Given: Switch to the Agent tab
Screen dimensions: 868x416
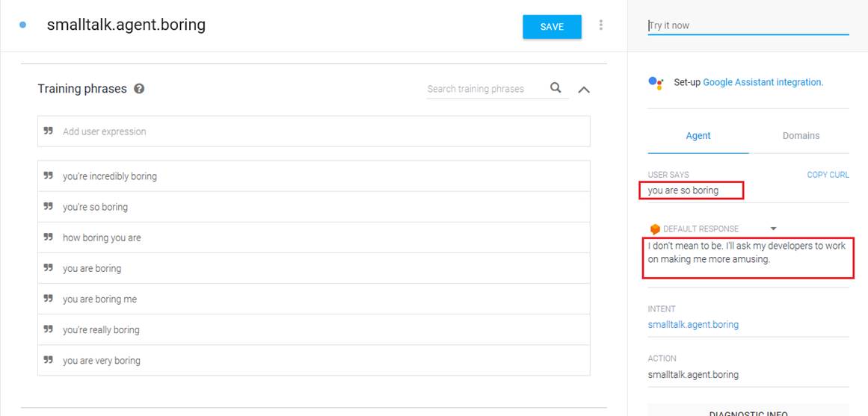Looking at the screenshot, I should pyautogui.click(x=698, y=136).
